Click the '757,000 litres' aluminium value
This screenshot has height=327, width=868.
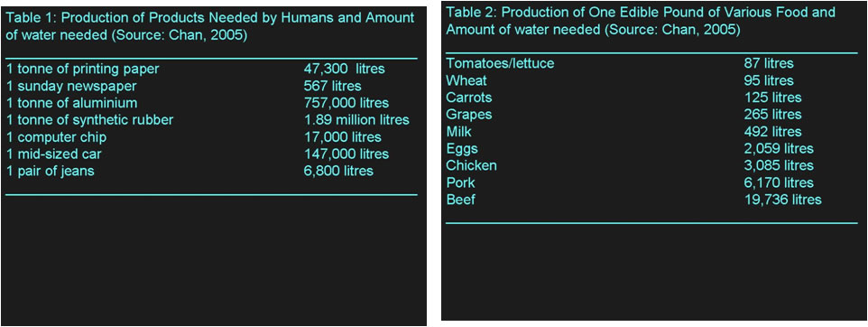coord(346,103)
